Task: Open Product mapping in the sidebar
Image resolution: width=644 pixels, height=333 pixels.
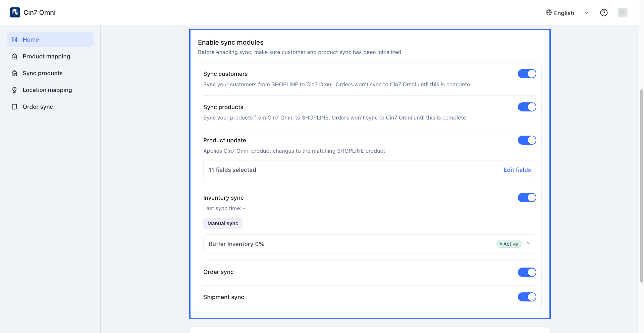Action: (x=50, y=56)
